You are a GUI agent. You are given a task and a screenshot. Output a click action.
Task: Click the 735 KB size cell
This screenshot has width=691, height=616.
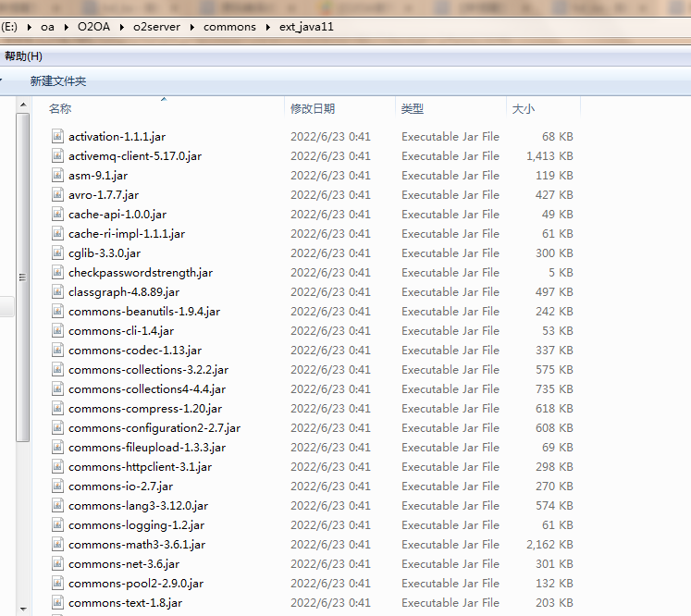click(x=554, y=389)
